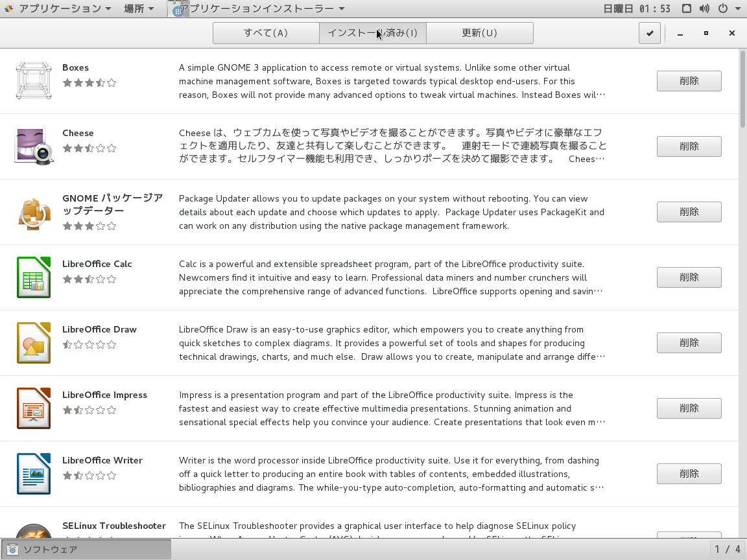The height and width of the screenshot is (560, 747).
Task: Click 削除 for GNOME Package Updater
Action: (x=689, y=212)
